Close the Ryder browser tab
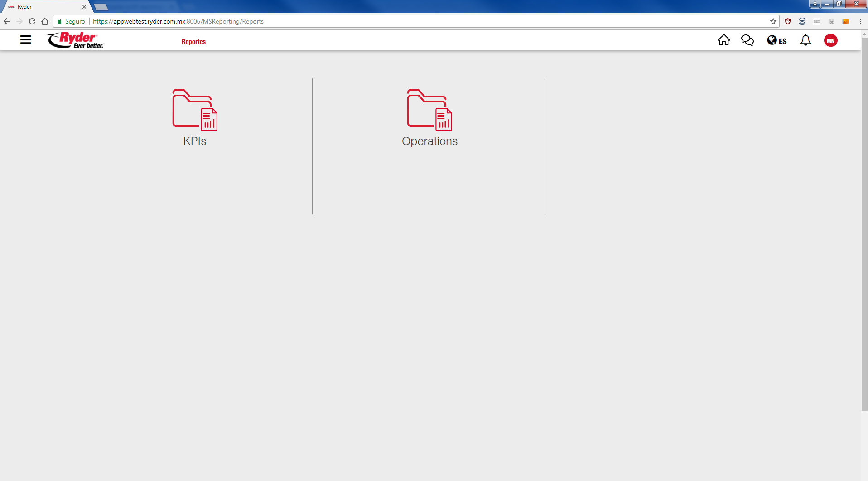868x481 pixels. click(84, 7)
